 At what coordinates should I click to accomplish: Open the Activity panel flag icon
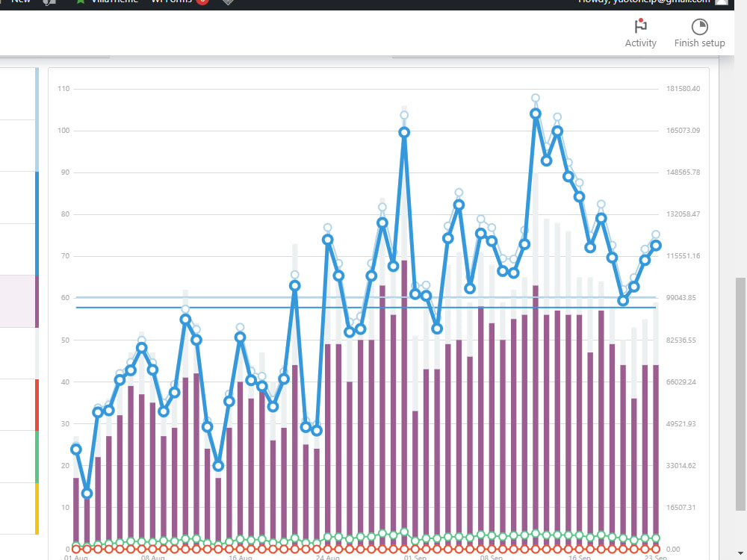tap(640, 25)
